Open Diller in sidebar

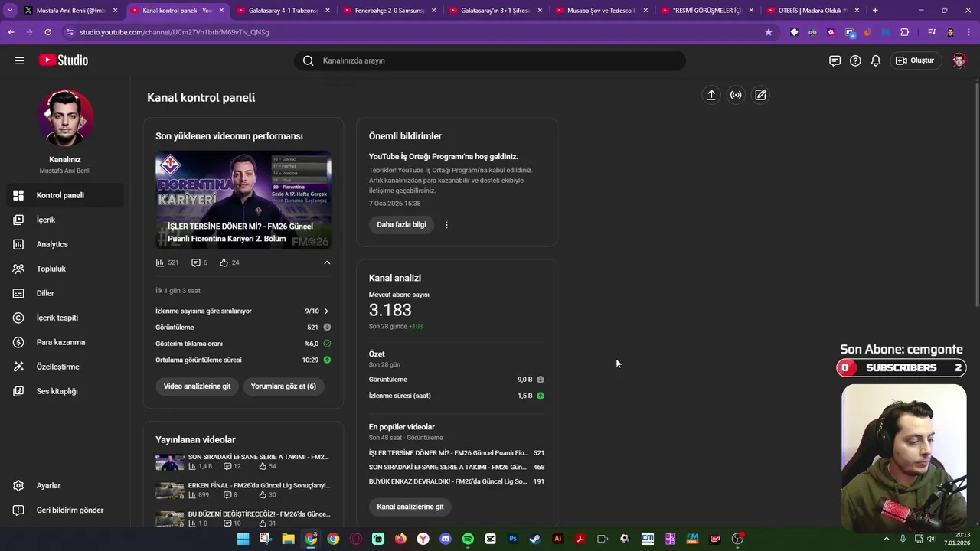pos(65,293)
